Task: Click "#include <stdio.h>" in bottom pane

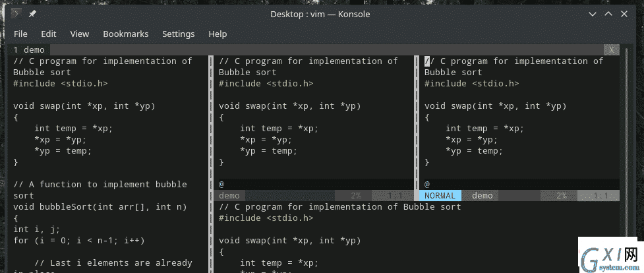Action: 266,218
